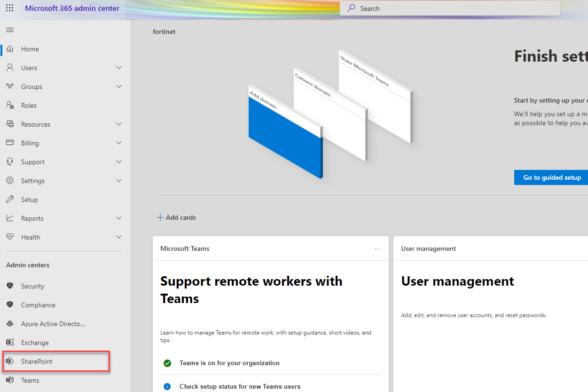Screen dimensions: 588x392
Task: Click into the Search box
Action: click(450, 8)
